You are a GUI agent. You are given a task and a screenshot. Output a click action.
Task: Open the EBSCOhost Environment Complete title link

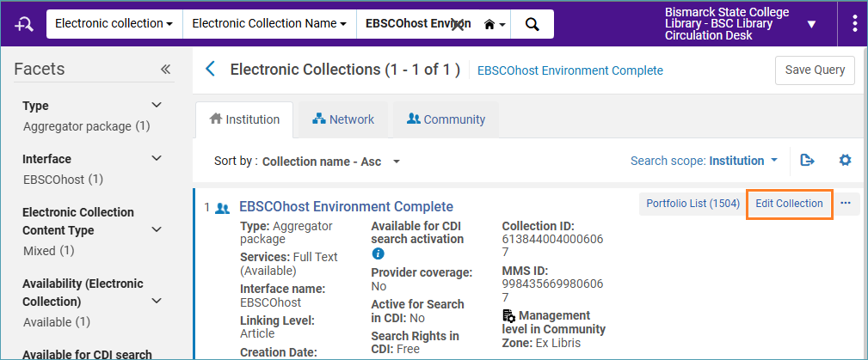point(346,207)
